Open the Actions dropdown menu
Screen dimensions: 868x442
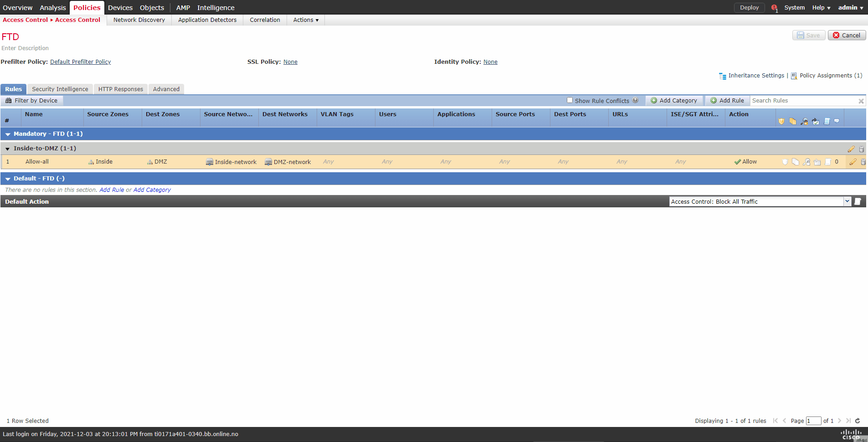tap(306, 20)
